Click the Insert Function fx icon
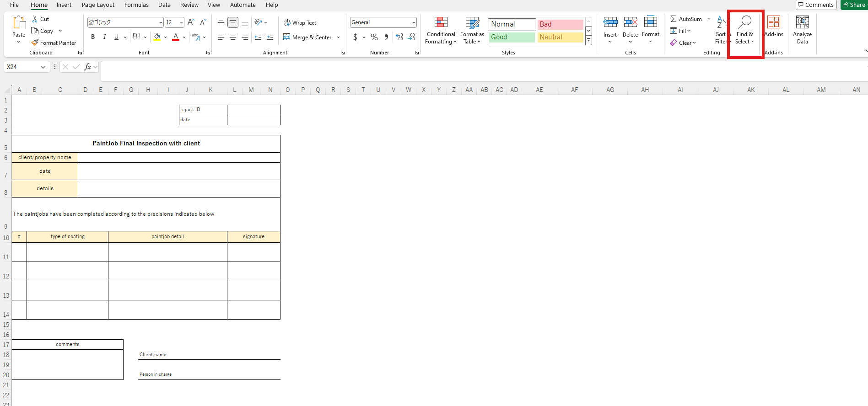The width and height of the screenshot is (868, 406). pos(87,67)
